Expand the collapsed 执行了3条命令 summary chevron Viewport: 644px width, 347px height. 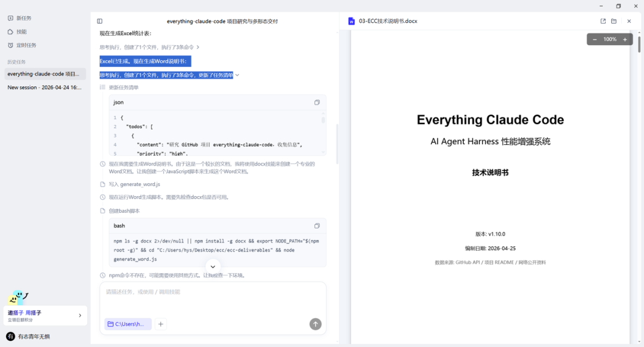[198, 47]
